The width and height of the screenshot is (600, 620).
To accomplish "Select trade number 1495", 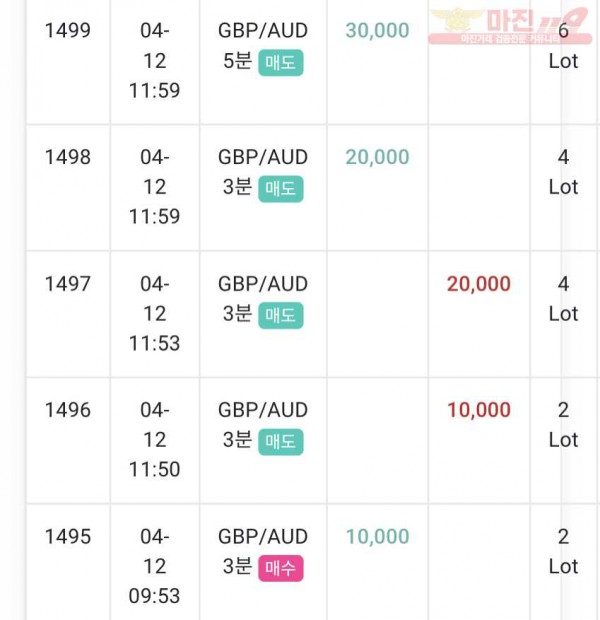I will 68,536.
